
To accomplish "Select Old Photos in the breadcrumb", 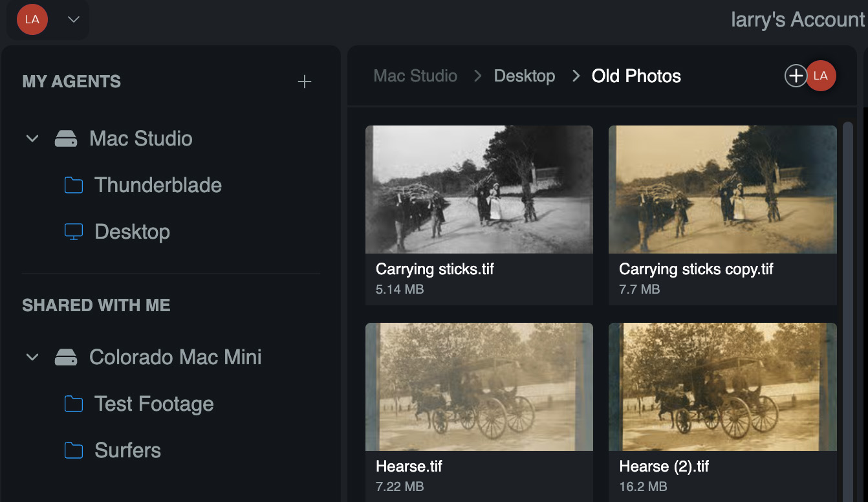I will [x=636, y=76].
